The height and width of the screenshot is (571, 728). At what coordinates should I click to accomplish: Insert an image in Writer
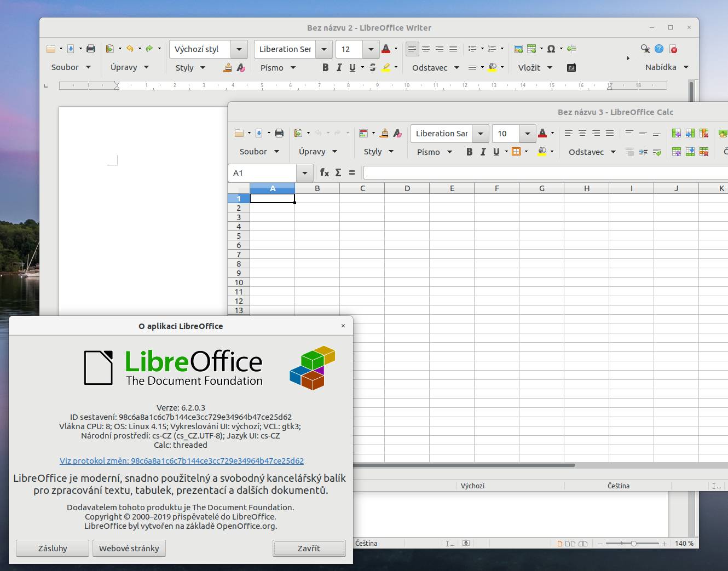click(x=518, y=49)
